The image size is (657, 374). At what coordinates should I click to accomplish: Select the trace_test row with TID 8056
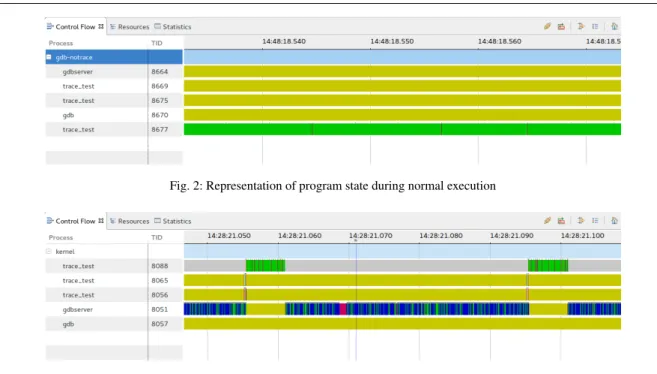pyautogui.click(x=114, y=295)
